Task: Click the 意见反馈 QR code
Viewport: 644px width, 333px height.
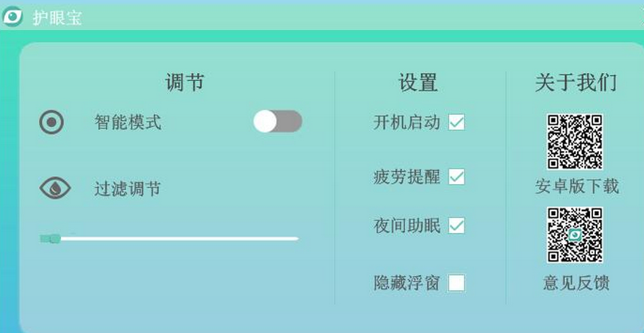Action: (x=575, y=235)
